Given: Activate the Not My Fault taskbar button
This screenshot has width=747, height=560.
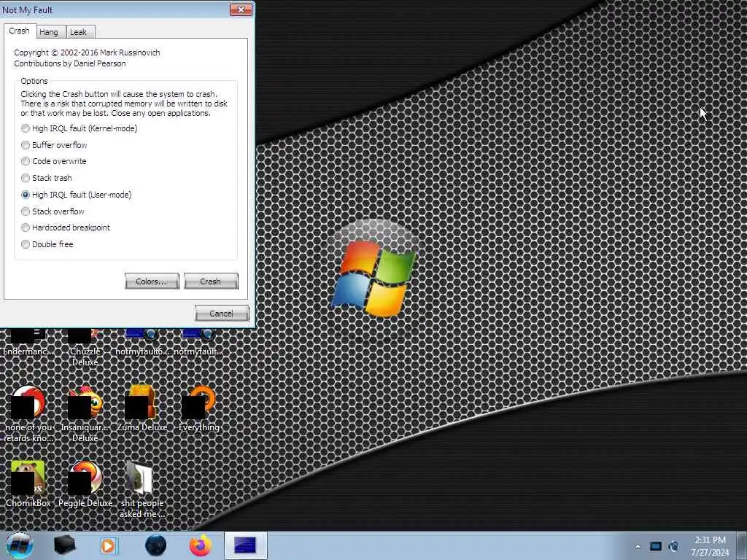Looking at the screenshot, I should (x=245, y=545).
